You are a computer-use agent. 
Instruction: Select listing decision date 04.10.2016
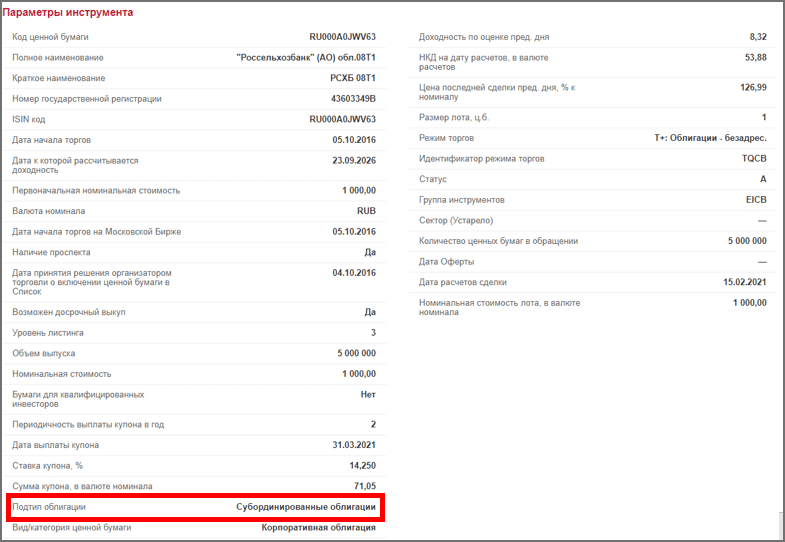pos(354,273)
